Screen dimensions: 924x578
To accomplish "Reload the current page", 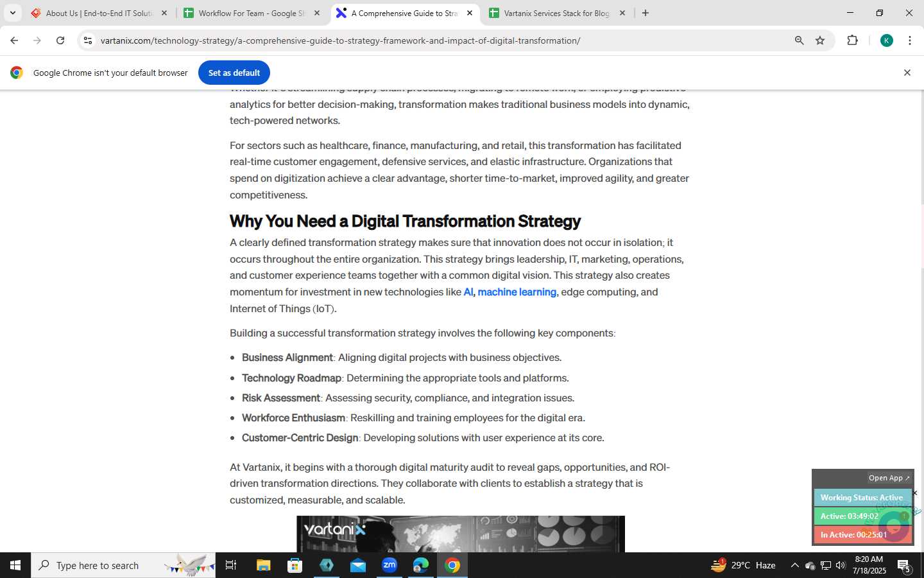I will (x=60, y=40).
